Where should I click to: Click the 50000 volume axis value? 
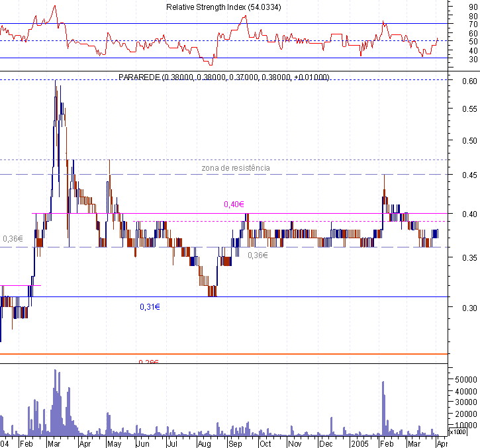(x=466, y=379)
